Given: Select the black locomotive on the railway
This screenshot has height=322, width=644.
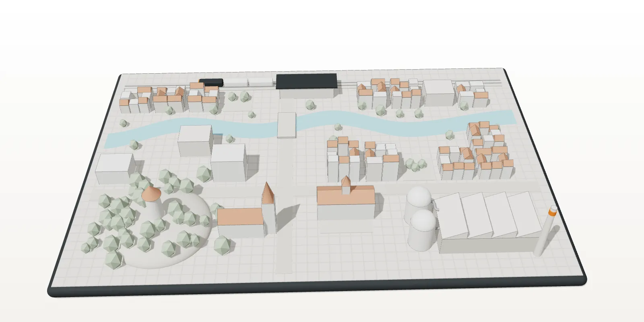Looking at the screenshot, I should 211,82.
